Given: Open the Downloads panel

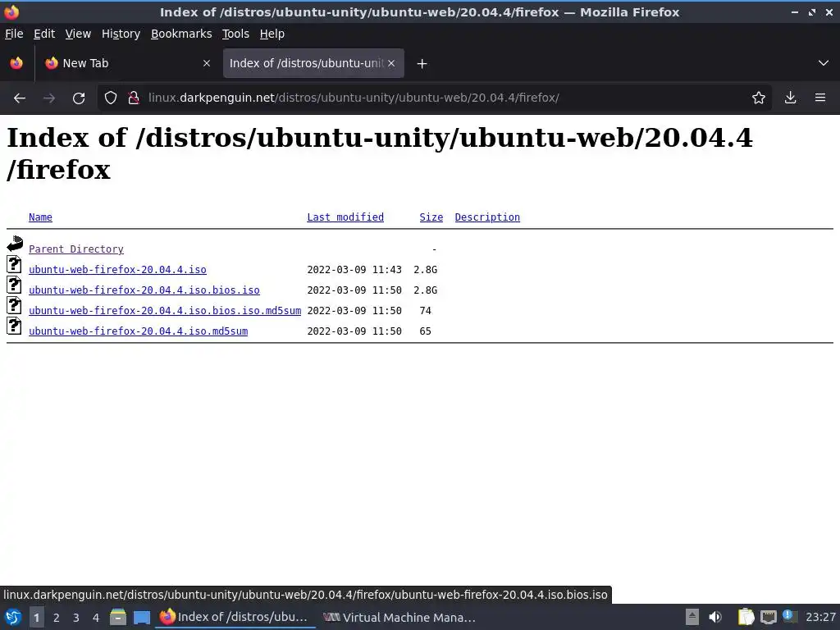Looking at the screenshot, I should coord(790,98).
